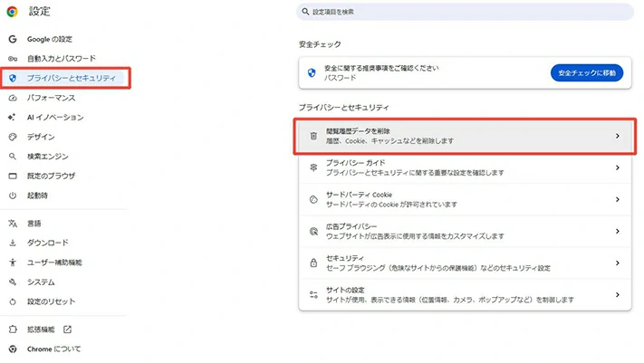This screenshot has width=644, height=363.
Task: Open プライバシー ガイド via its chevron arrow
Action: click(617, 167)
